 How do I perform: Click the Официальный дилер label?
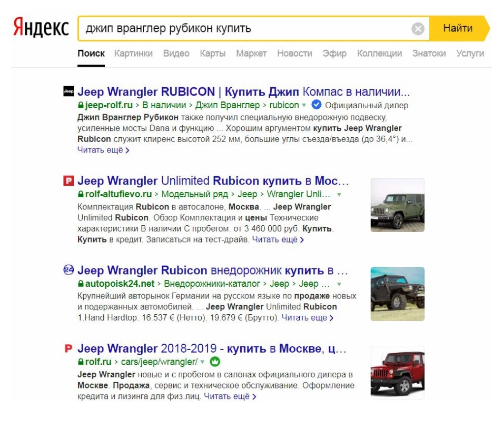tap(366, 105)
